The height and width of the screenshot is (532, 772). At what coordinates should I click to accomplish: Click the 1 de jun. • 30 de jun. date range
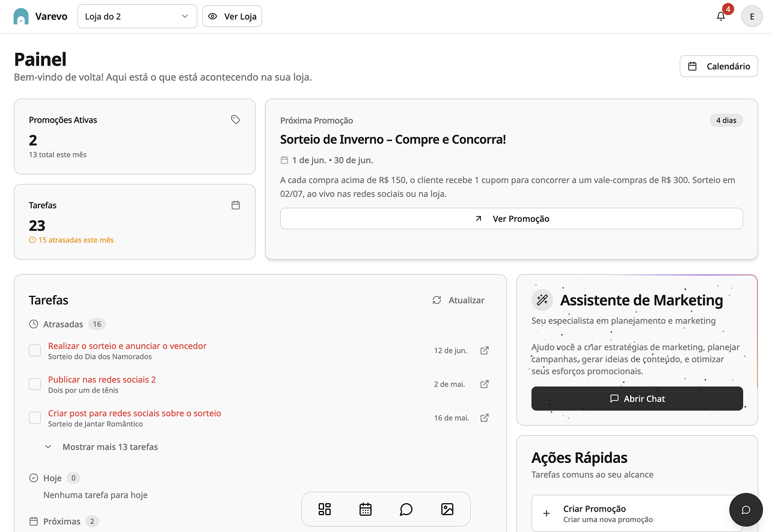point(332,160)
